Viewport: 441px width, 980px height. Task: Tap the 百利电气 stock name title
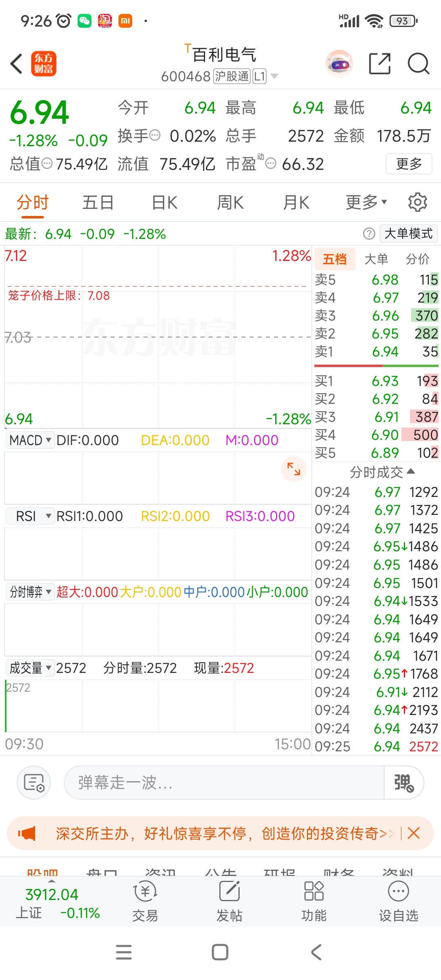[x=224, y=54]
